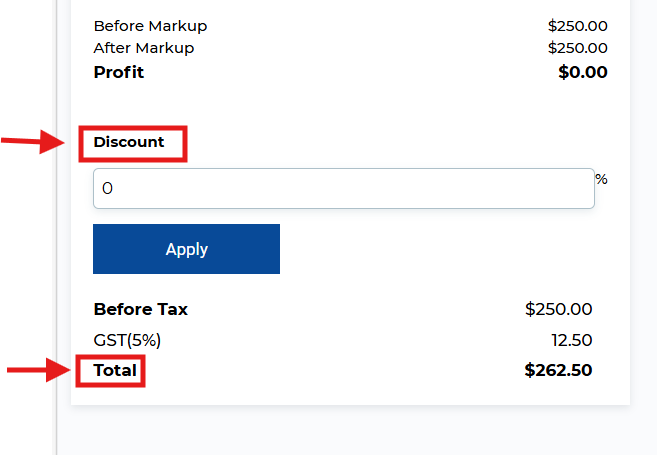The width and height of the screenshot is (657, 455).
Task: Click the Discount percentage input field
Action: 343,188
